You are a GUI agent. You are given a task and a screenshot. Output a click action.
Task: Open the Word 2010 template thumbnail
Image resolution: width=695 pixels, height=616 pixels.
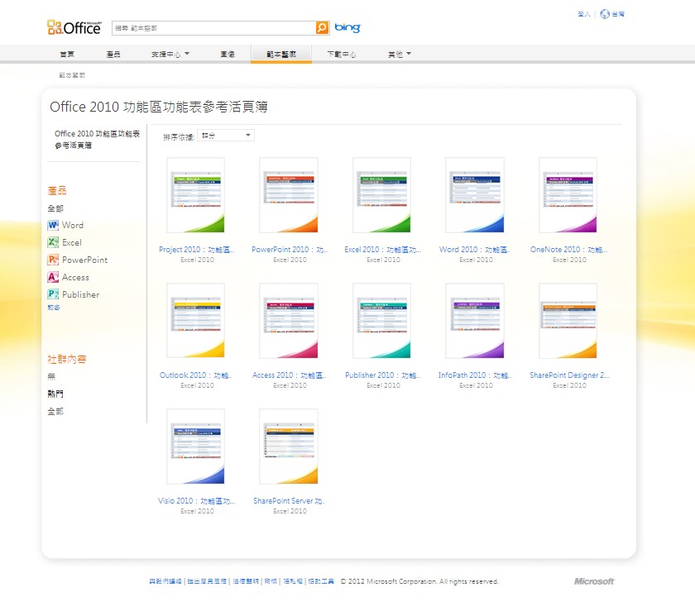click(x=475, y=195)
